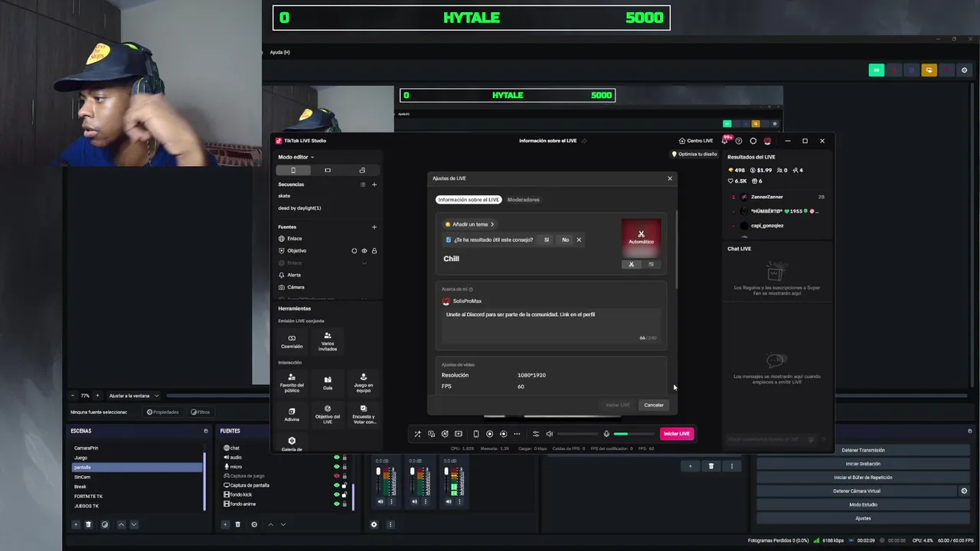Click Iniciar Grabación in OBS

863,464
